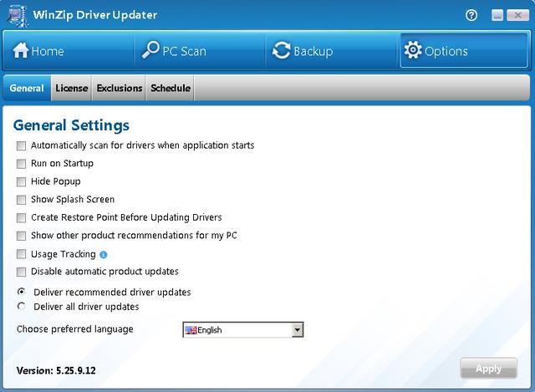Click the WinZip Driver Updater logo icon
The width and height of the screenshot is (535, 392).
click(18, 16)
